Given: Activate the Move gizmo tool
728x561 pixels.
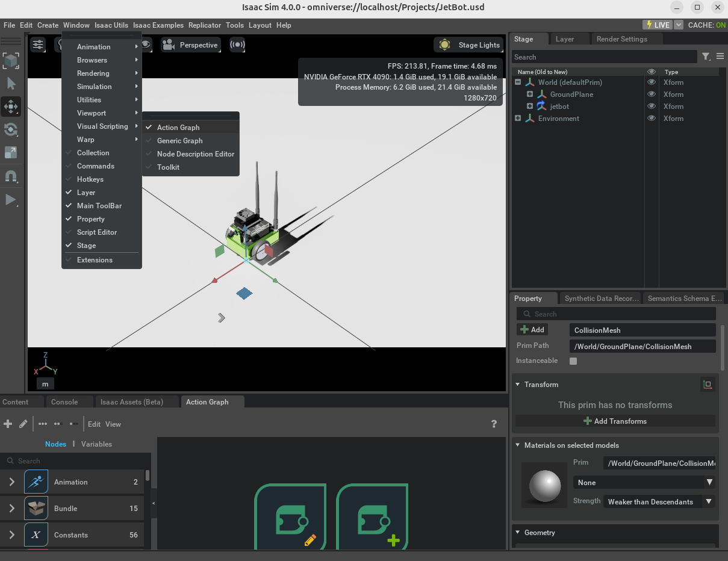Looking at the screenshot, I should 11,107.
